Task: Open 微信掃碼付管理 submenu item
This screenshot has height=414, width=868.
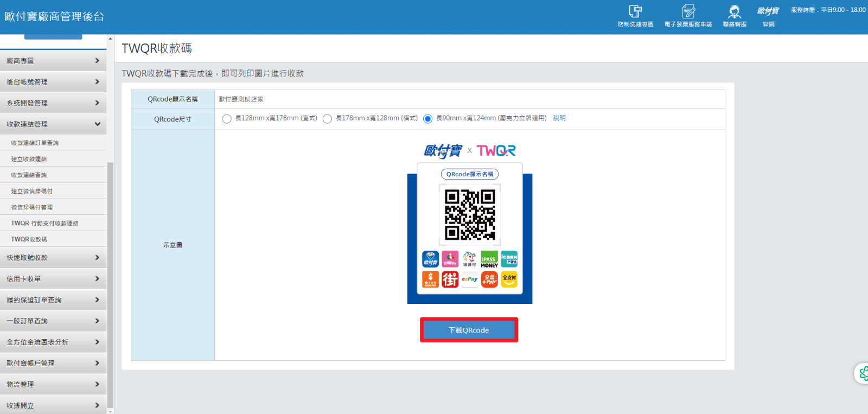Action: (53, 207)
